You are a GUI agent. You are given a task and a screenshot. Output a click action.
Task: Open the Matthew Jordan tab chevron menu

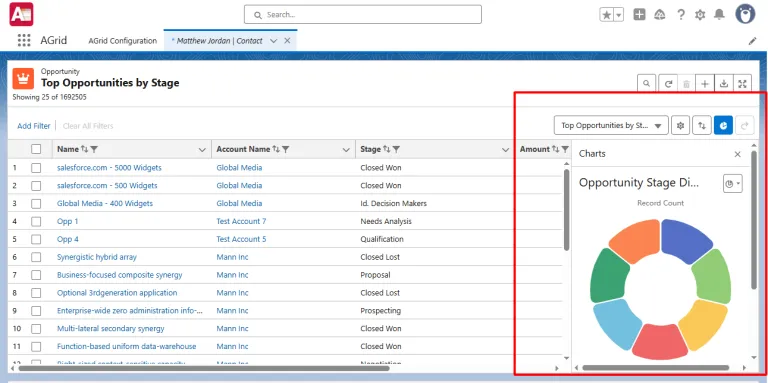pos(274,41)
